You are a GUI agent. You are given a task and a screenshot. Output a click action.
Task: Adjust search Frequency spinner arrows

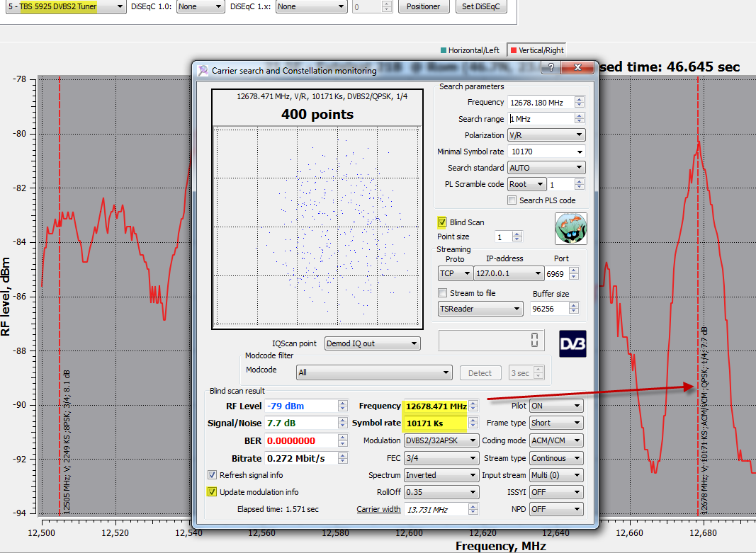click(x=580, y=103)
